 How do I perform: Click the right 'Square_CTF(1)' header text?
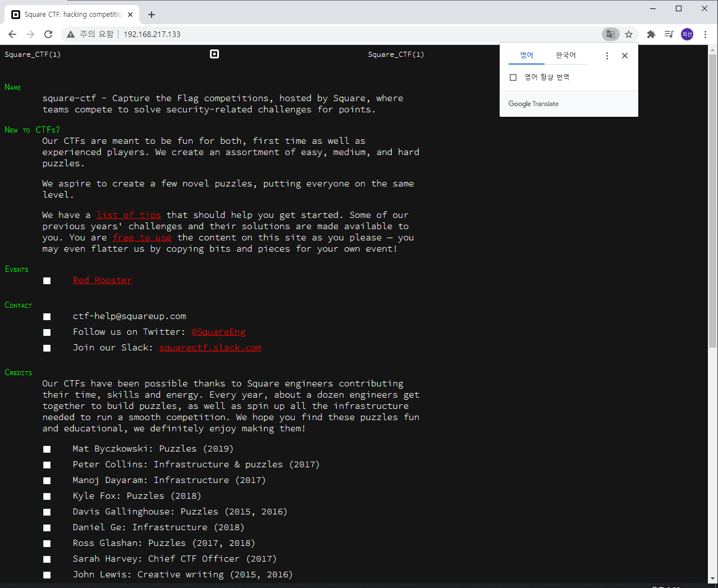396,54
